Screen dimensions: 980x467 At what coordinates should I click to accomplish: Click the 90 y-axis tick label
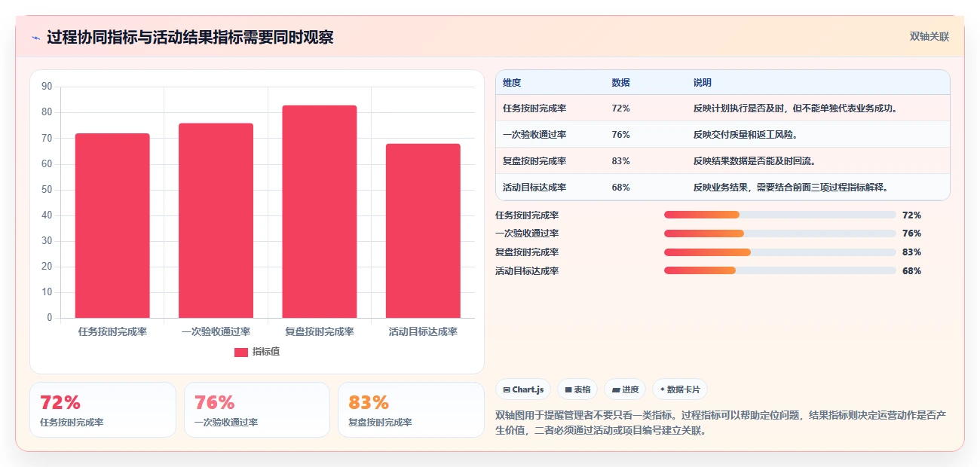click(x=47, y=87)
